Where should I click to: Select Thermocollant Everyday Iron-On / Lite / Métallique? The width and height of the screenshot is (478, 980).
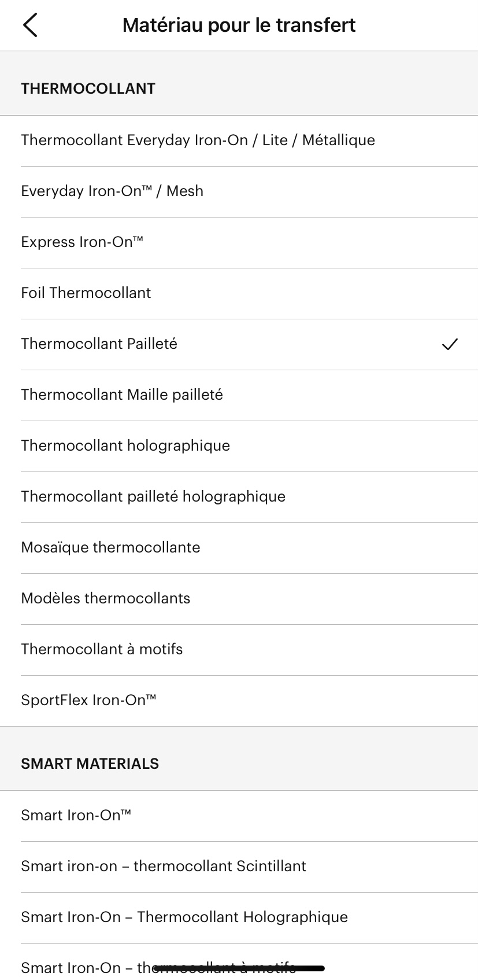pyautogui.click(x=198, y=141)
